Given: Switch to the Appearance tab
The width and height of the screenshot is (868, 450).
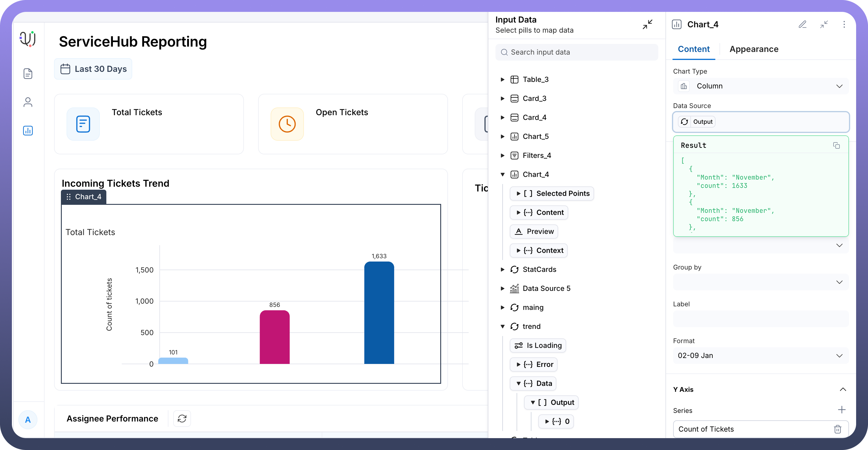Looking at the screenshot, I should [754, 49].
